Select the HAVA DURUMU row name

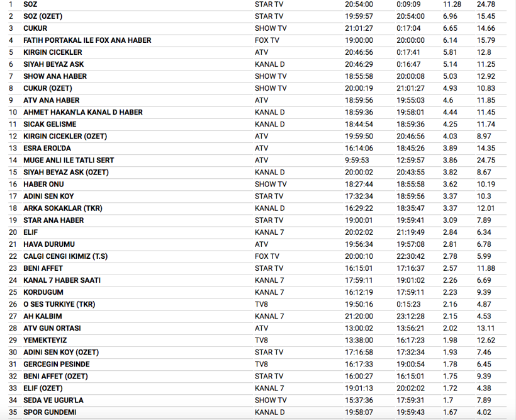click(49, 244)
